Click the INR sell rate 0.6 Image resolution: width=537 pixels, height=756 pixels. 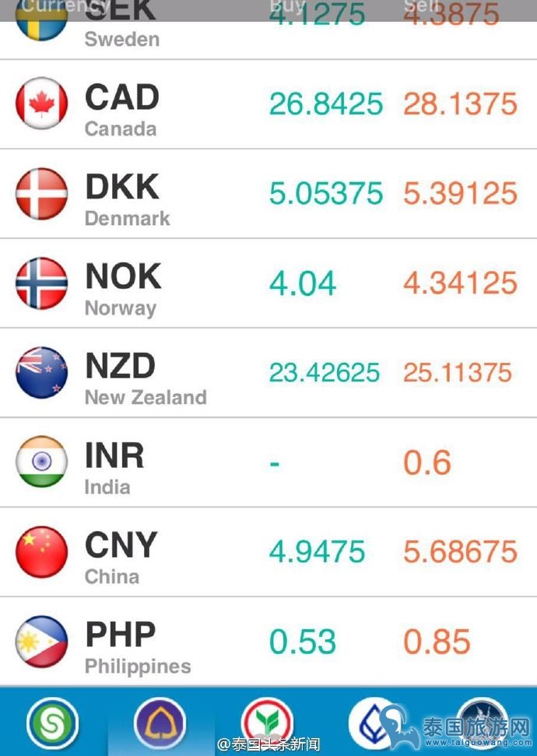(427, 462)
